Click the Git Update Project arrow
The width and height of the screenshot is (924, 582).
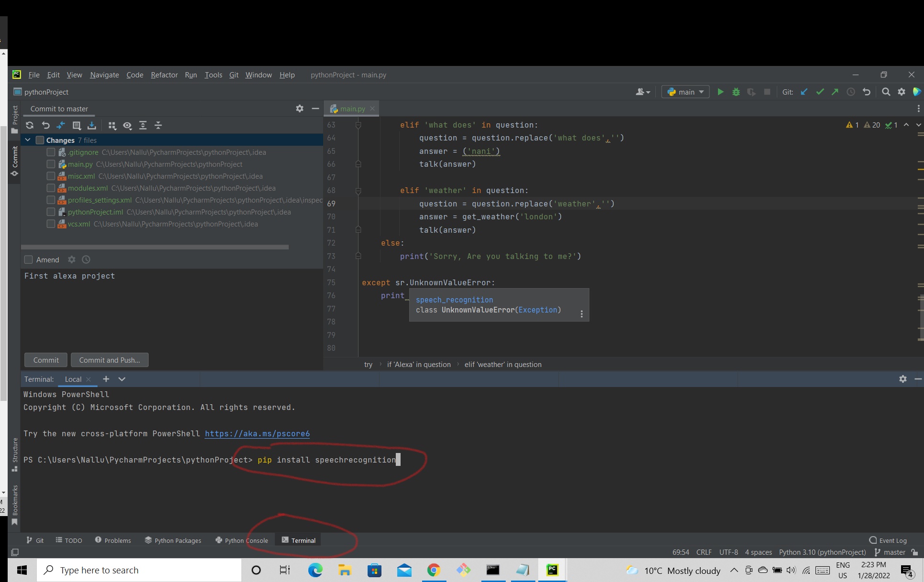[804, 92]
